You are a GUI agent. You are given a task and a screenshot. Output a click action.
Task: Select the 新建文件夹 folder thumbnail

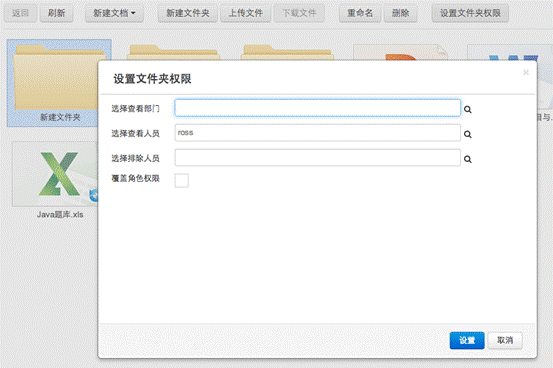click(x=56, y=78)
